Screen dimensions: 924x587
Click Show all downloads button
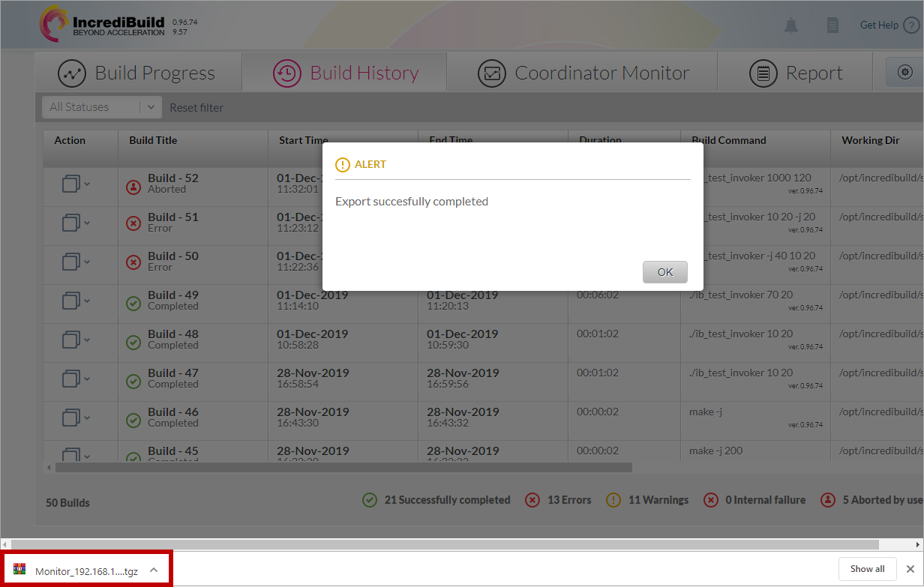coord(867,569)
